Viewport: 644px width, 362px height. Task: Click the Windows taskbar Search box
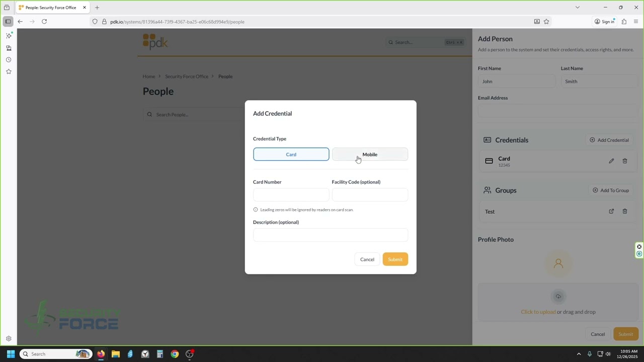(x=56, y=354)
